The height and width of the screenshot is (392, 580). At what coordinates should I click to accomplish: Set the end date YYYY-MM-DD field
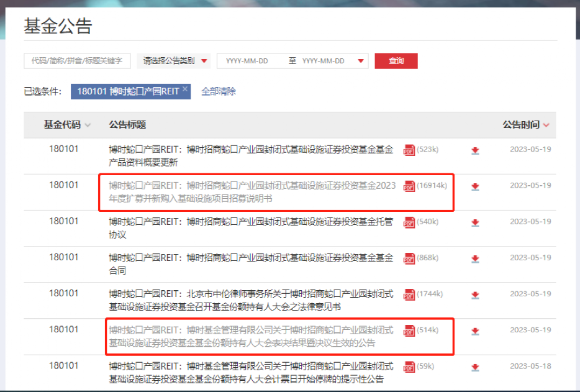point(324,61)
